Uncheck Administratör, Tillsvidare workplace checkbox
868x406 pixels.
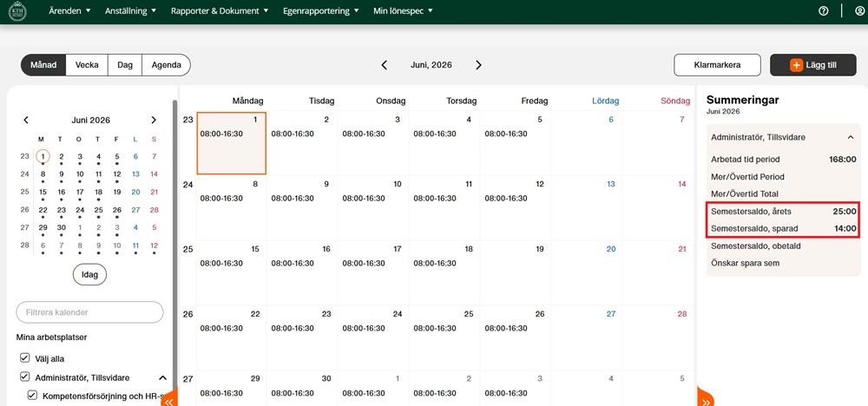click(x=24, y=377)
